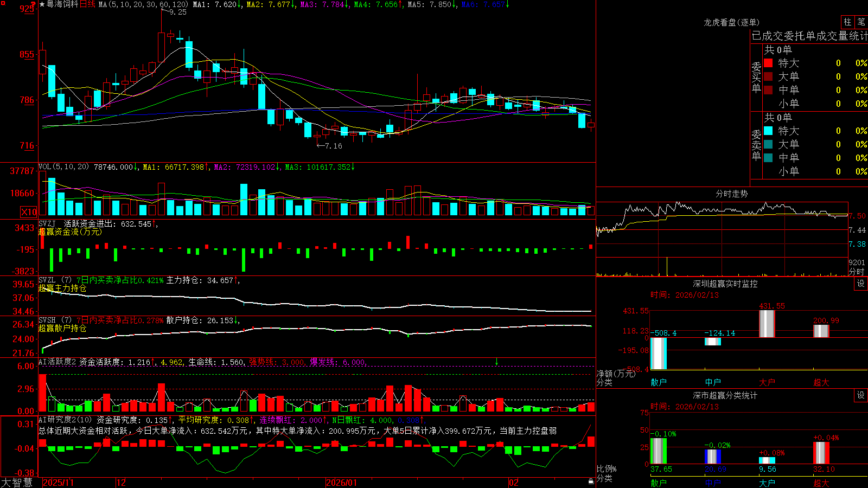The height and width of the screenshot is (488, 868).
Task: Click the cyan 特大 swatch under 委卖单
Action: [768, 131]
